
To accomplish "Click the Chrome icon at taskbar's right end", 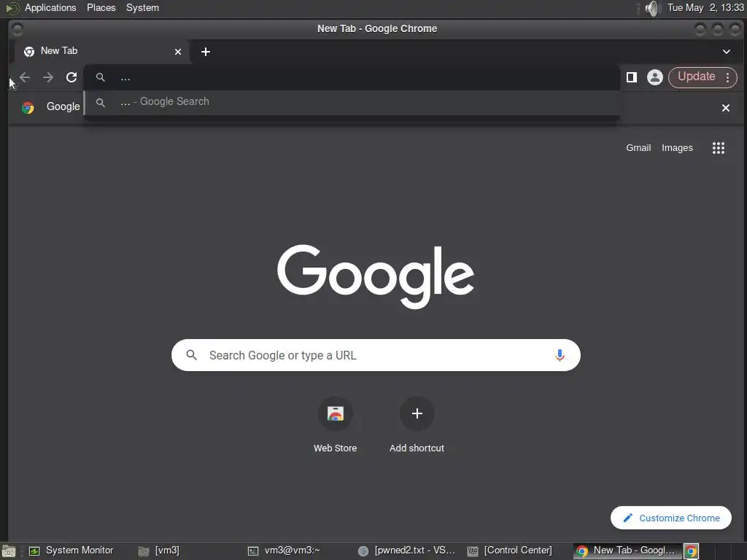I will (x=691, y=551).
